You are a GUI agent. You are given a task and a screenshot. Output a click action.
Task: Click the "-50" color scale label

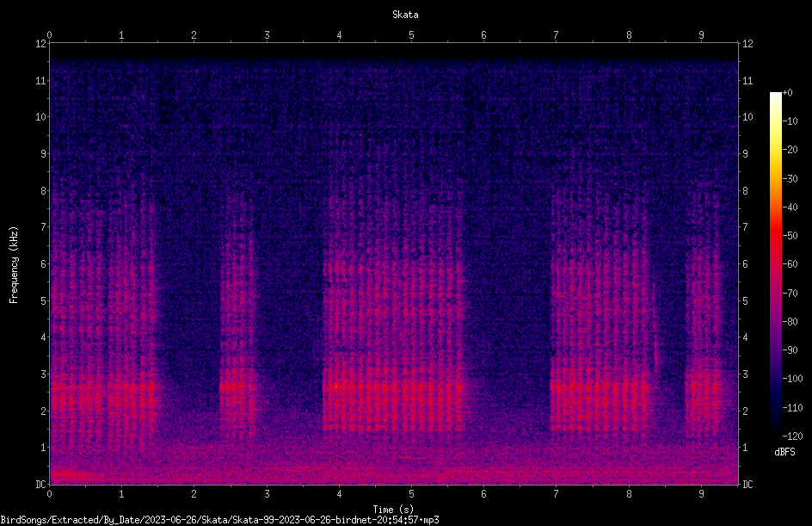click(x=790, y=236)
